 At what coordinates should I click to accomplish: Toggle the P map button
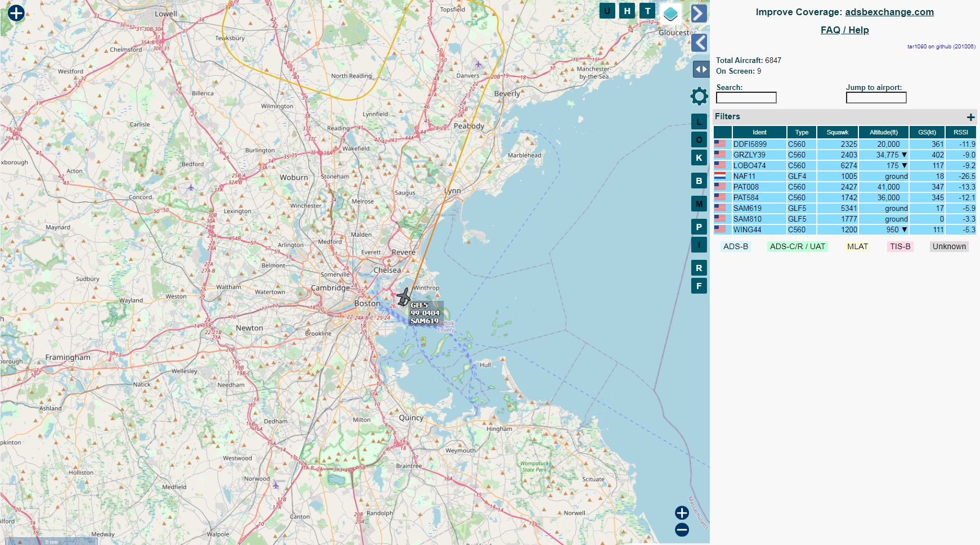pyautogui.click(x=699, y=227)
